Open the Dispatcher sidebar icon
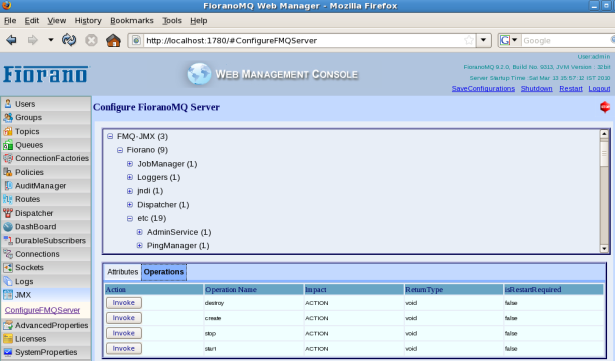Image resolution: width=615 pixels, height=361 pixels. coord(8,213)
